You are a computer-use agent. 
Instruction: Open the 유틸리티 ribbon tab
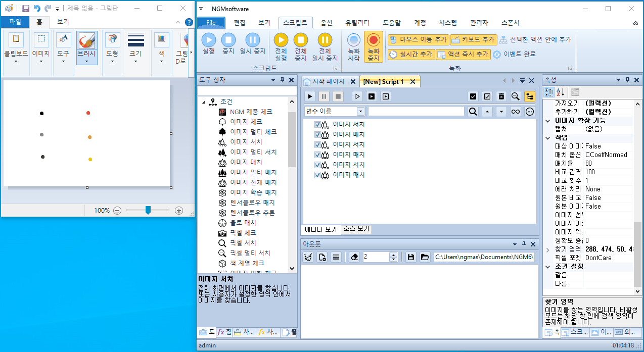pos(357,23)
